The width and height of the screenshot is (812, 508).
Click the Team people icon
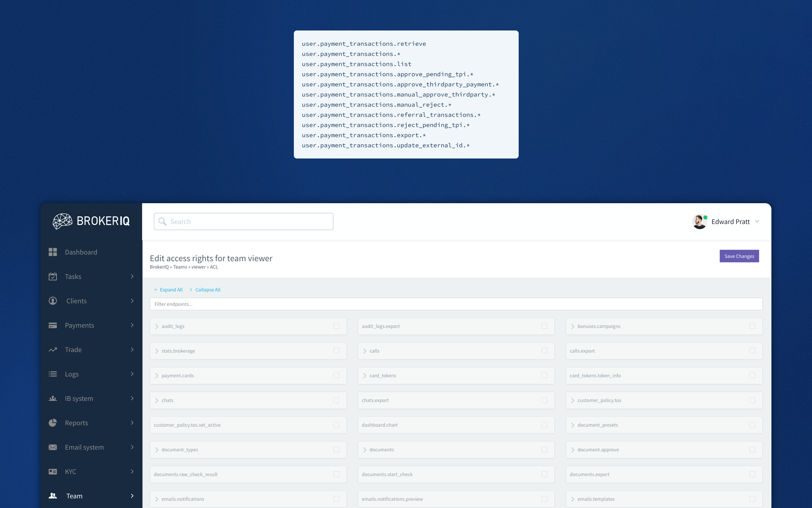53,496
